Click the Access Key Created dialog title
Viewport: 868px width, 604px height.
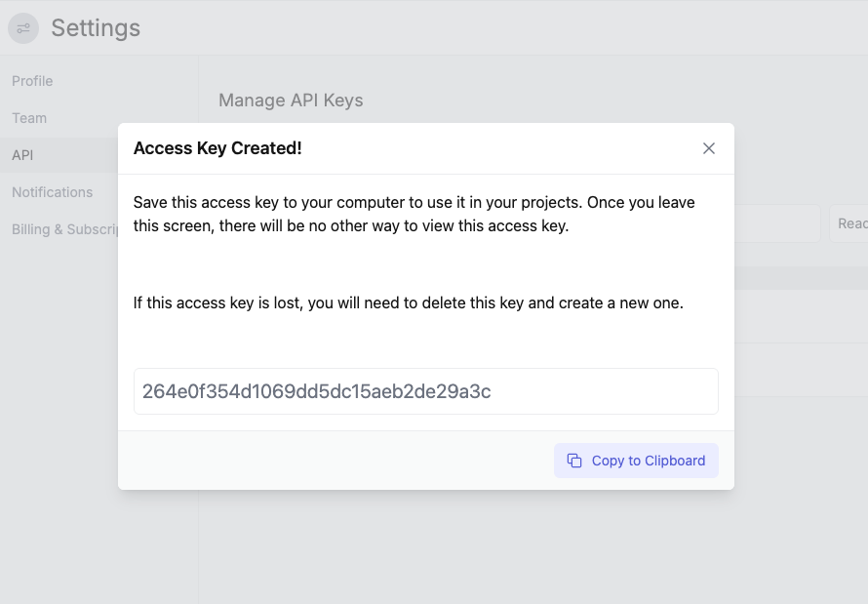click(217, 148)
